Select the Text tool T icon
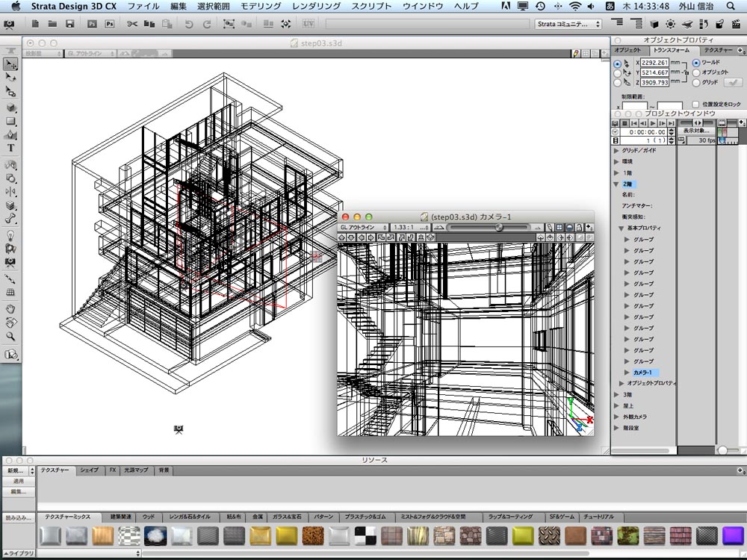The height and width of the screenshot is (560, 747). coord(10,148)
